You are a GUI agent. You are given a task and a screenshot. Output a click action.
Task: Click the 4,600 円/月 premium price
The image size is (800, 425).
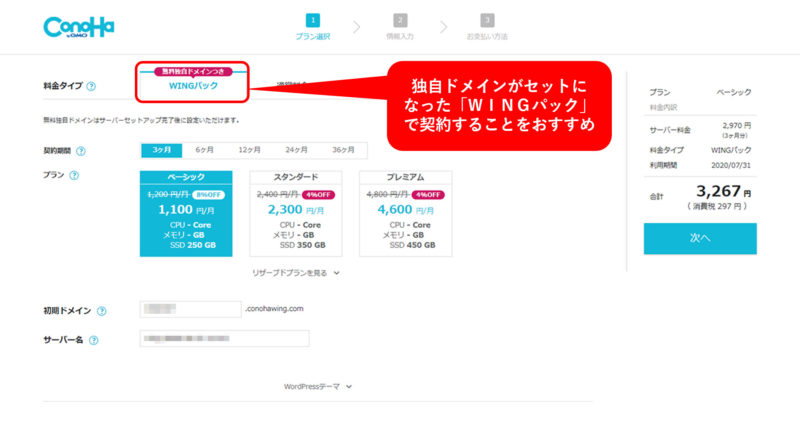coord(406,210)
